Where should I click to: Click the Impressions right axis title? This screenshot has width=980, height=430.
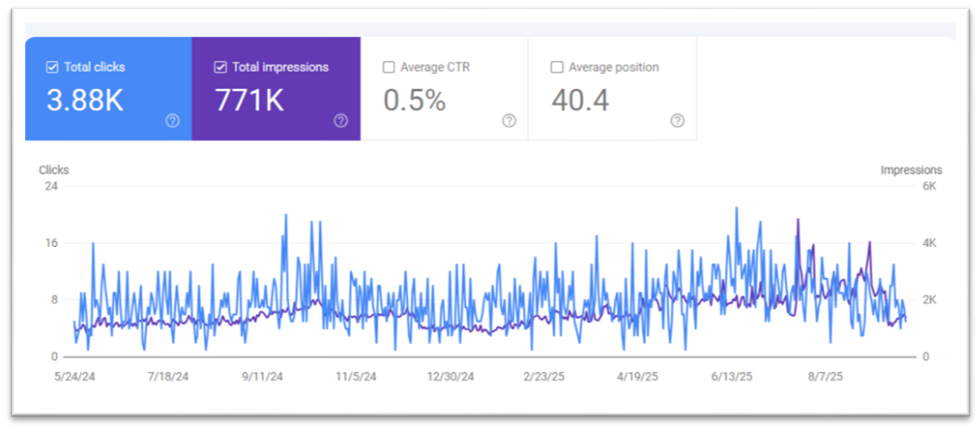pos(910,170)
